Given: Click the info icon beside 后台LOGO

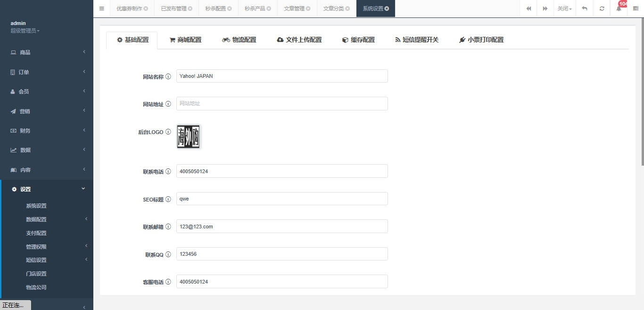Looking at the screenshot, I should (x=168, y=132).
